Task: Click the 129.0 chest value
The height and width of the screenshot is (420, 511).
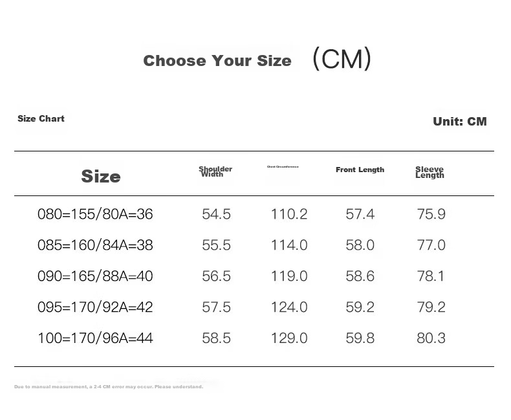Action: (289, 338)
